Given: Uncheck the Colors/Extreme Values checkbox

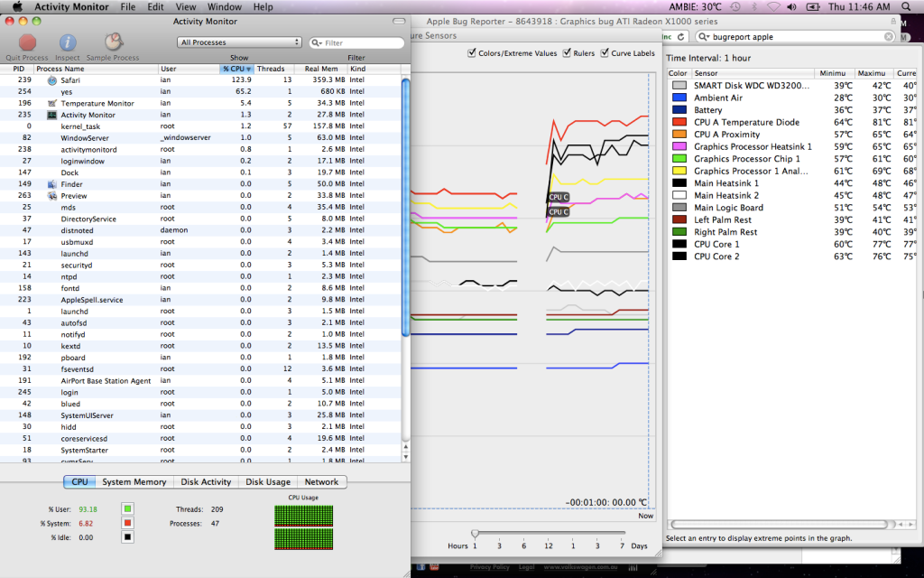Looking at the screenshot, I should click(472, 53).
